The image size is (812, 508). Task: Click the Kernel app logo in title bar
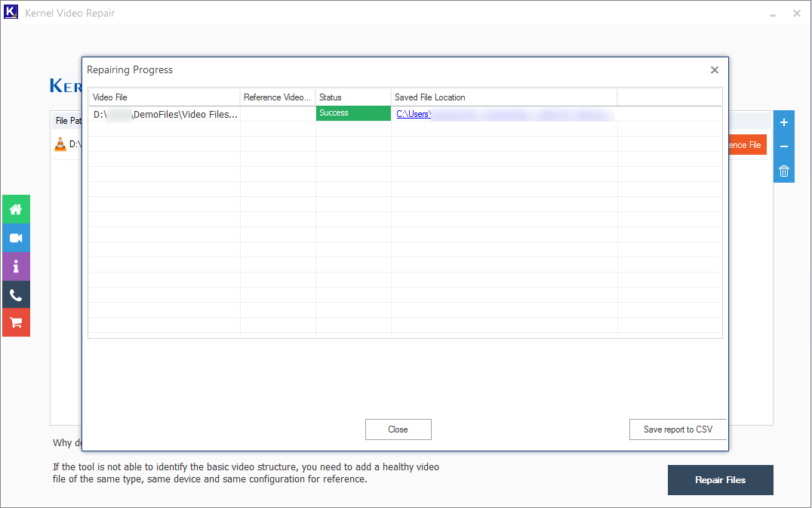coord(11,12)
